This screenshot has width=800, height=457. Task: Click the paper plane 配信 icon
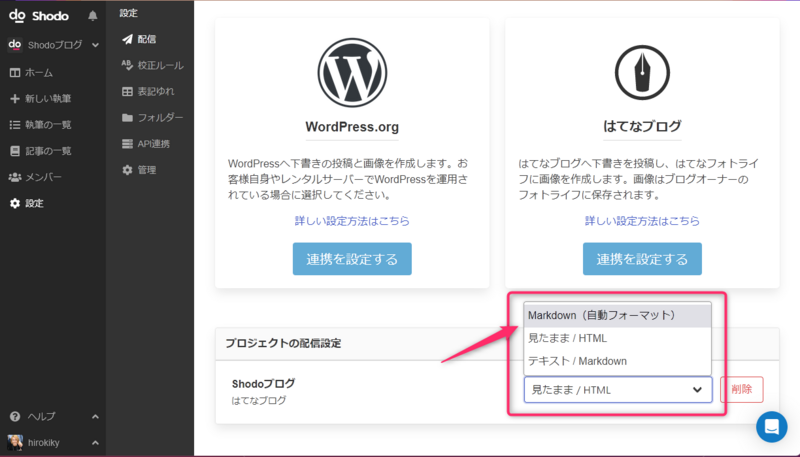click(127, 39)
